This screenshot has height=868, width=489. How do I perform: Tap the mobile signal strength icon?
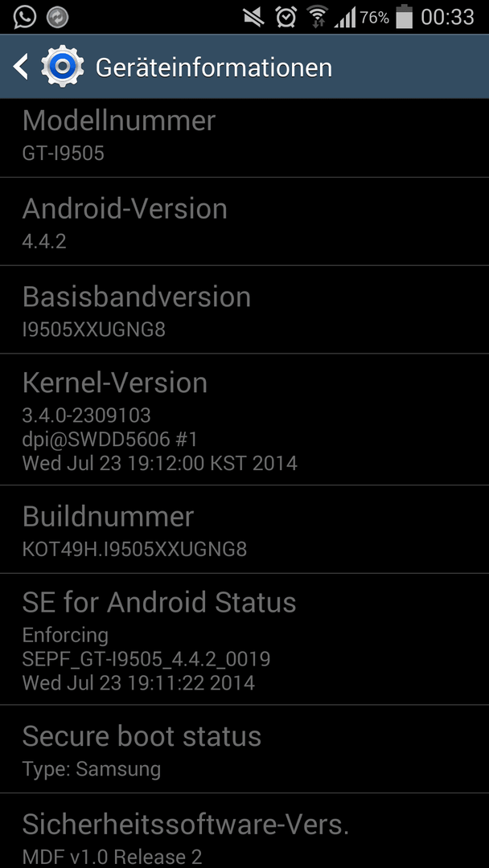(x=345, y=18)
